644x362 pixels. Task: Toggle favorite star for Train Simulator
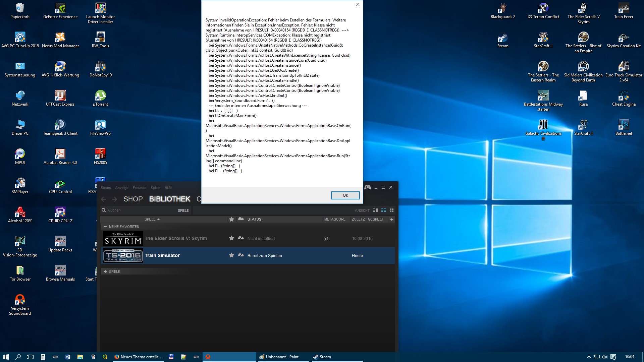tap(231, 255)
